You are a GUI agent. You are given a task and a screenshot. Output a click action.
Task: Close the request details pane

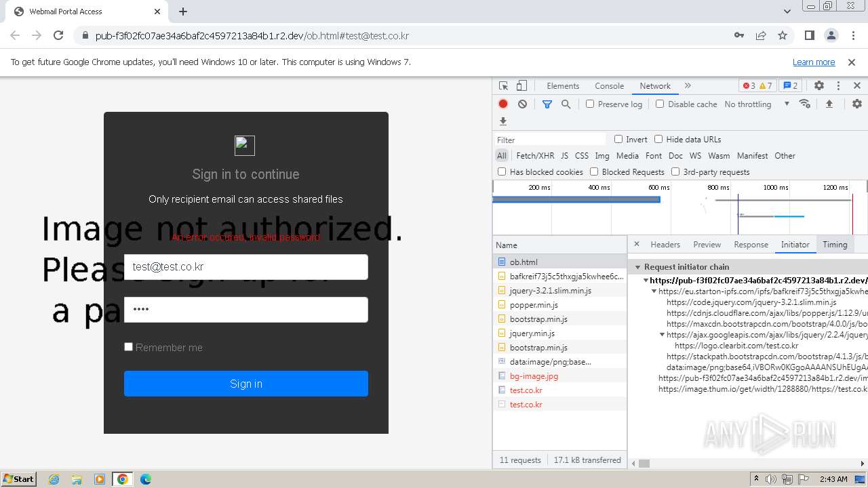click(x=636, y=244)
